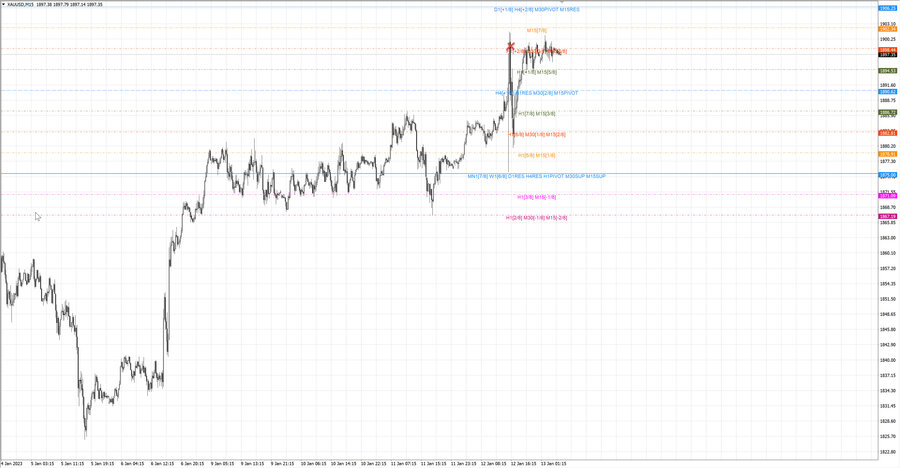The height and width of the screenshot is (468, 900).
Task: Click the '6 Jan 12:15' time axis label
Action: click(162, 463)
